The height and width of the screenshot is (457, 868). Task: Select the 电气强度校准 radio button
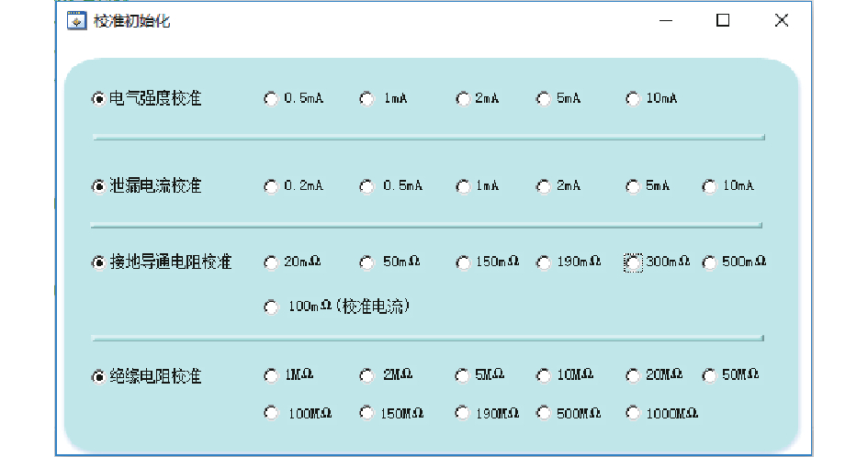tap(98, 99)
